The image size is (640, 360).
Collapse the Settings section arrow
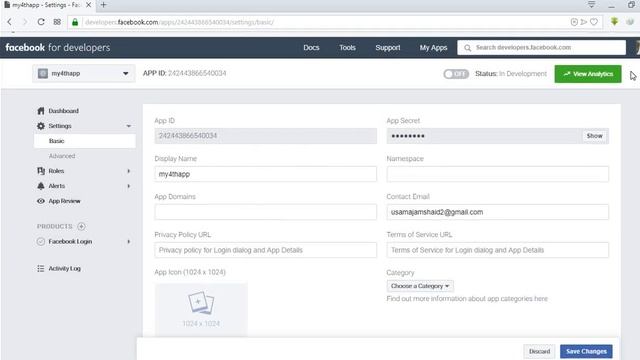129,126
